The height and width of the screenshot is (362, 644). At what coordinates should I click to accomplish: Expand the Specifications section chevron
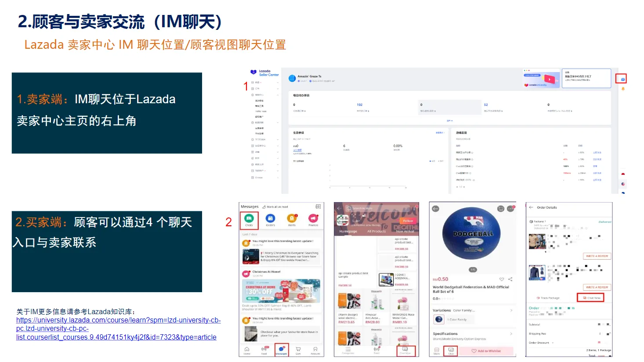click(x=511, y=333)
